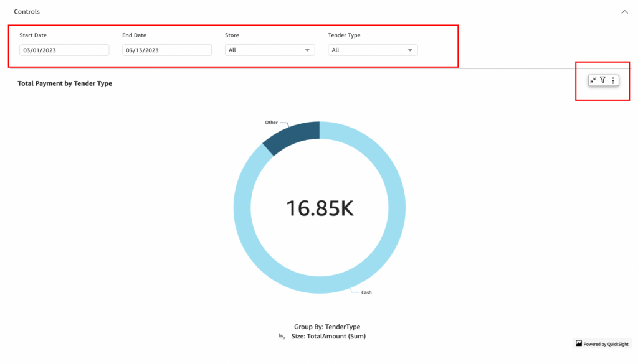
Task: Minimize the visual using the collapse arrows icon
Action: point(593,80)
